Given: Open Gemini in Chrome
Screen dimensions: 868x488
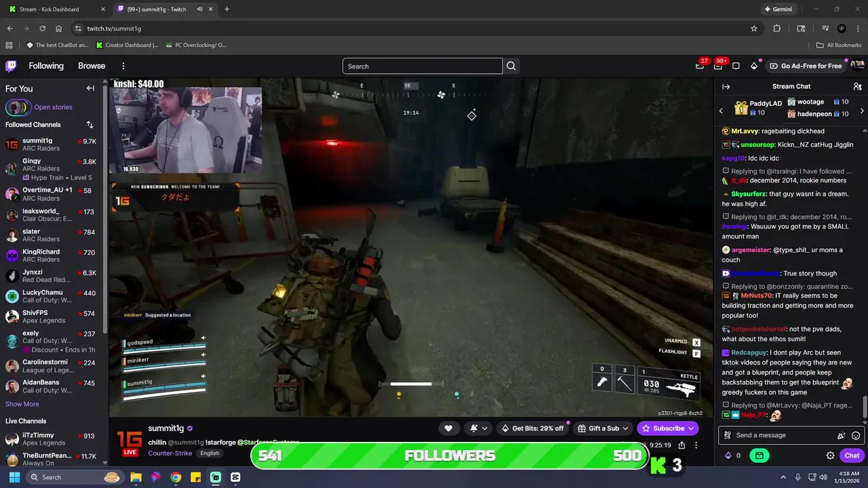Looking at the screenshot, I should [x=777, y=9].
